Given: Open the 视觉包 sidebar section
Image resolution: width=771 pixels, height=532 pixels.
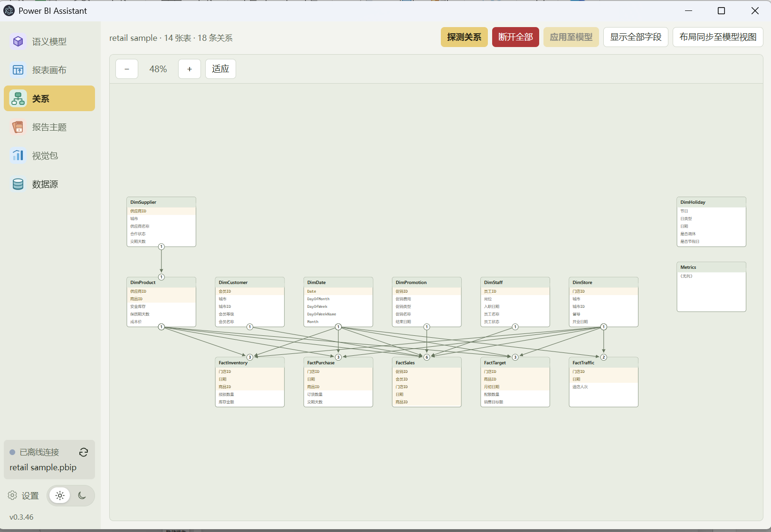Looking at the screenshot, I should (49, 155).
